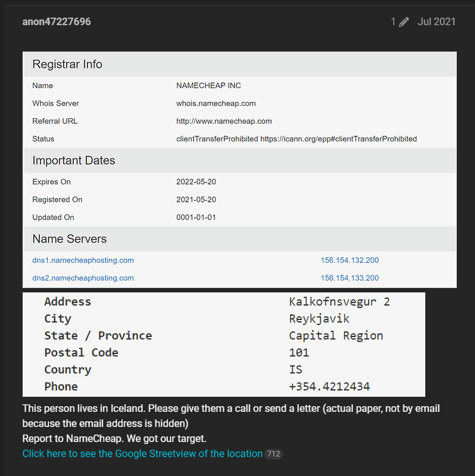
Task: Click the whois.namecheap.com server text
Action: (216, 103)
